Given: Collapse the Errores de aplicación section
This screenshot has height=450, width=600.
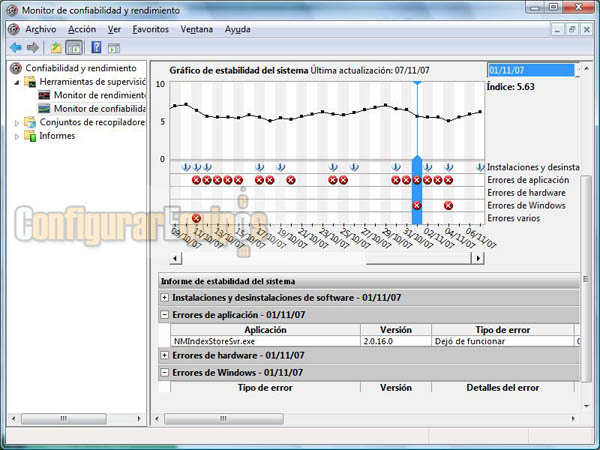Looking at the screenshot, I should pos(164,315).
